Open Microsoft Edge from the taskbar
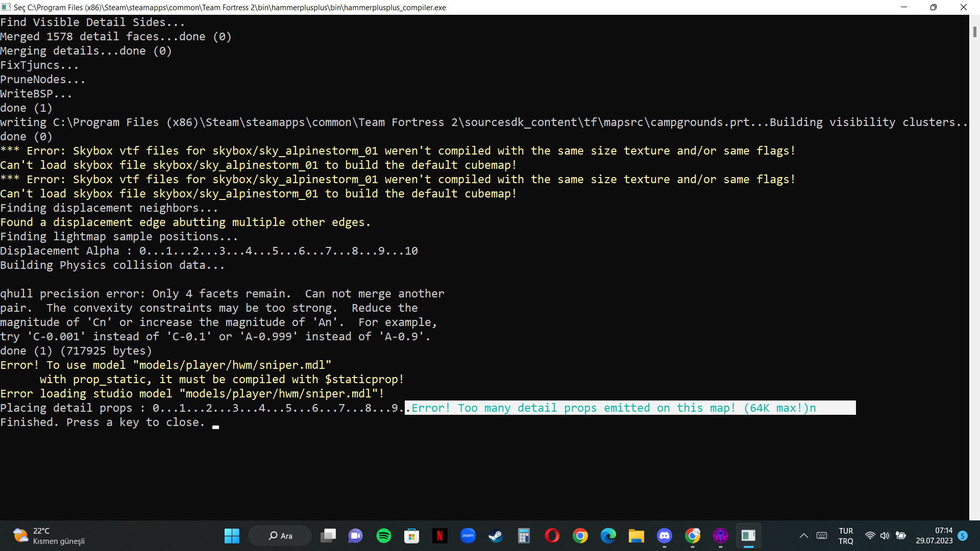Image resolution: width=980 pixels, height=551 pixels. [x=608, y=536]
